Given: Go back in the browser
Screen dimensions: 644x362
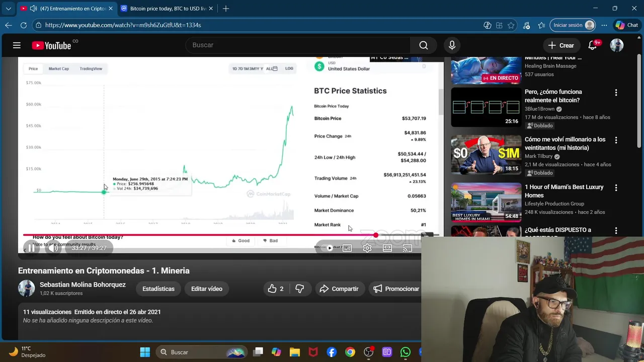Looking at the screenshot, I should tap(9, 25).
